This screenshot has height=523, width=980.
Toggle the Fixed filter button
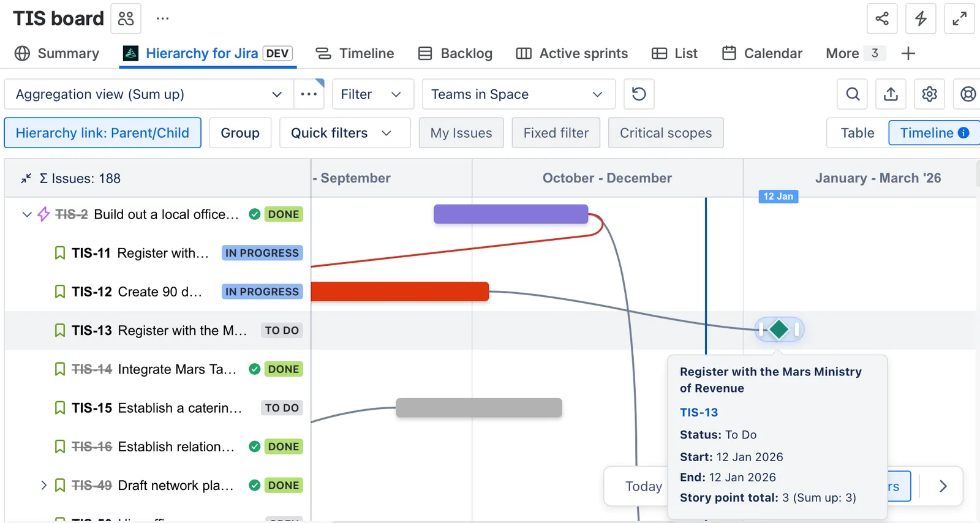pyautogui.click(x=556, y=133)
